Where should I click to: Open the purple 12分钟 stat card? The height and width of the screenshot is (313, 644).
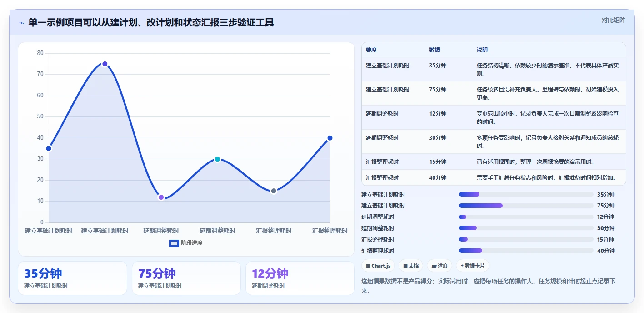pos(300,278)
